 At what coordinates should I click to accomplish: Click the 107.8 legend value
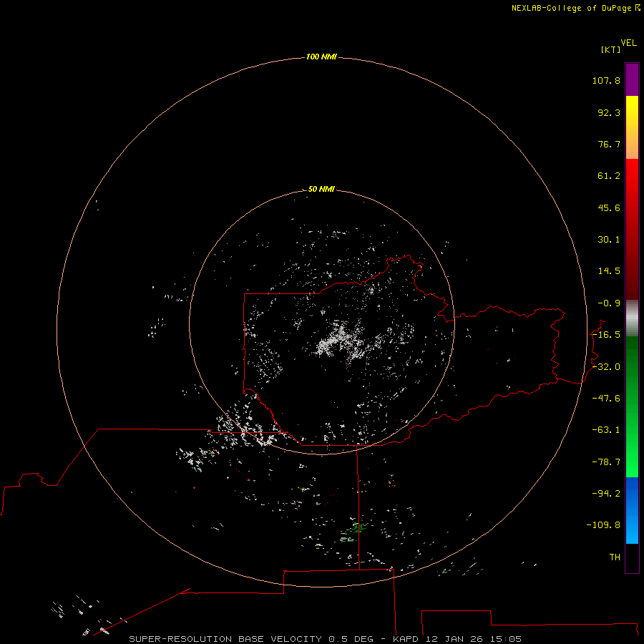point(606,80)
